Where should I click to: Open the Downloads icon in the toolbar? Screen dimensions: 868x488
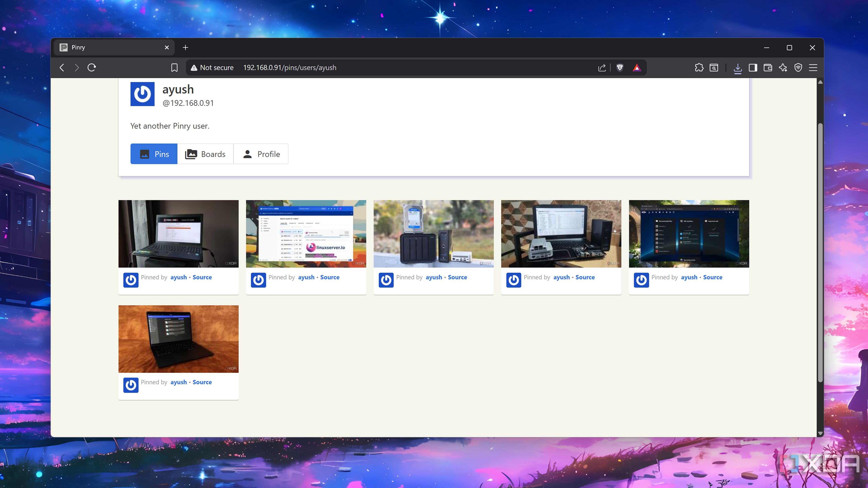pos(738,68)
